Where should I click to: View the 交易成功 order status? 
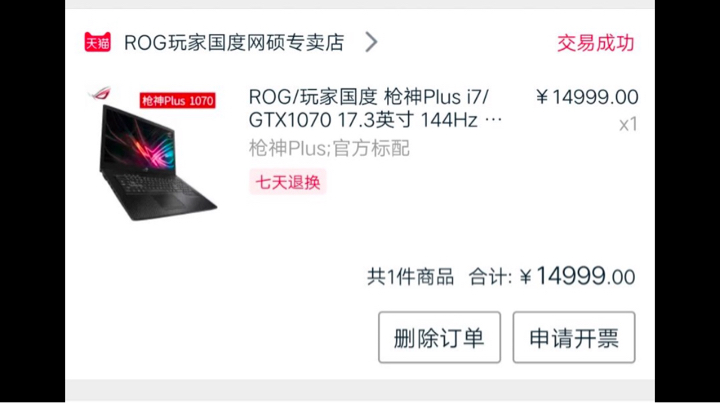coord(596,43)
